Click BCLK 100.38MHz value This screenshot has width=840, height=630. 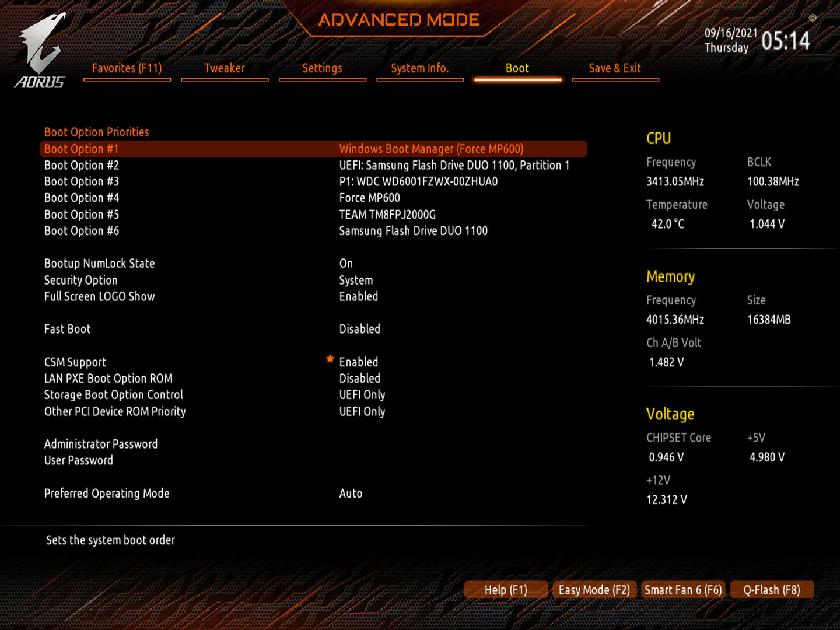(x=773, y=181)
